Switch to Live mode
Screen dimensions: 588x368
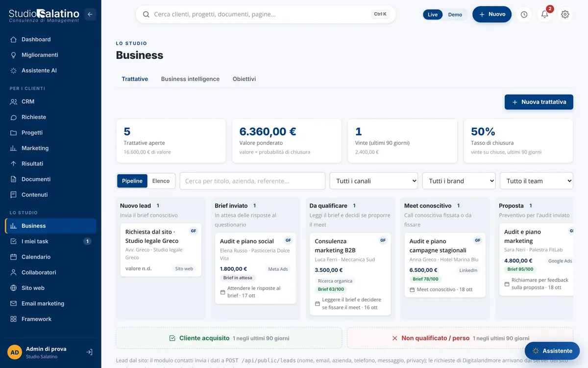[433, 15]
